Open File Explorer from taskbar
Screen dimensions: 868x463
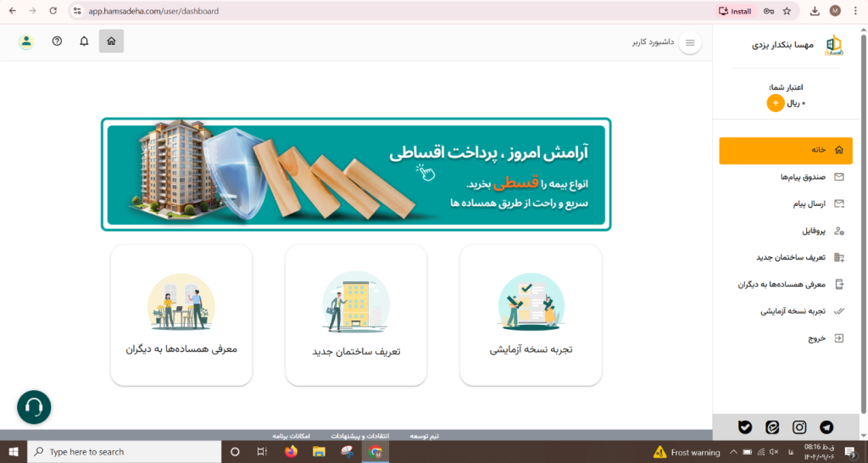pos(319,452)
